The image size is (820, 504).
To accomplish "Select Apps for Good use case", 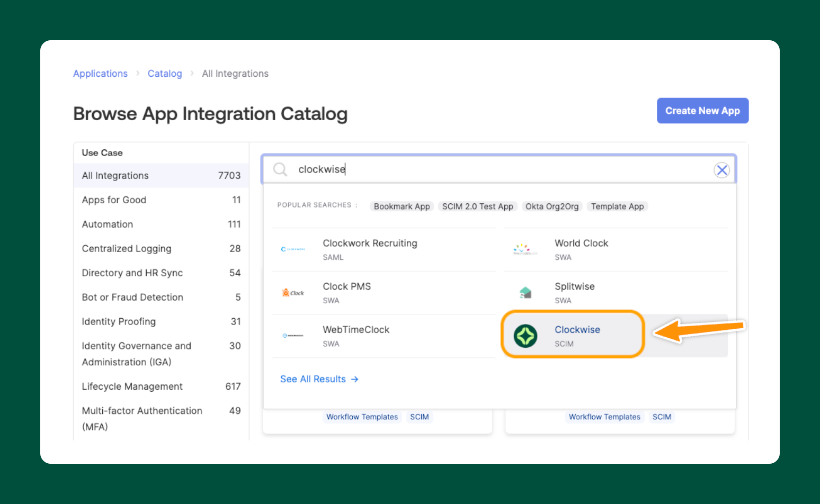I will pyautogui.click(x=161, y=200).
